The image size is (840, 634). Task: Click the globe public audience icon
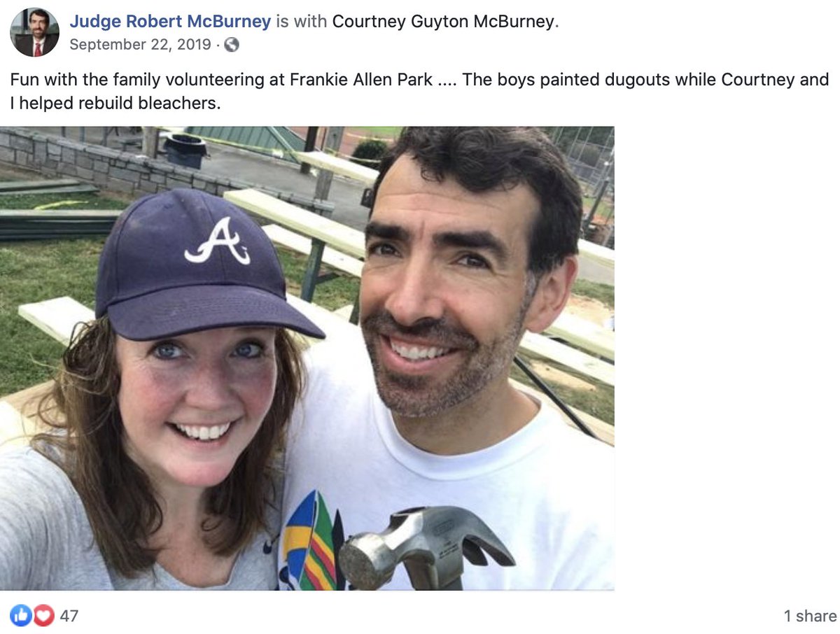[232, 45]
